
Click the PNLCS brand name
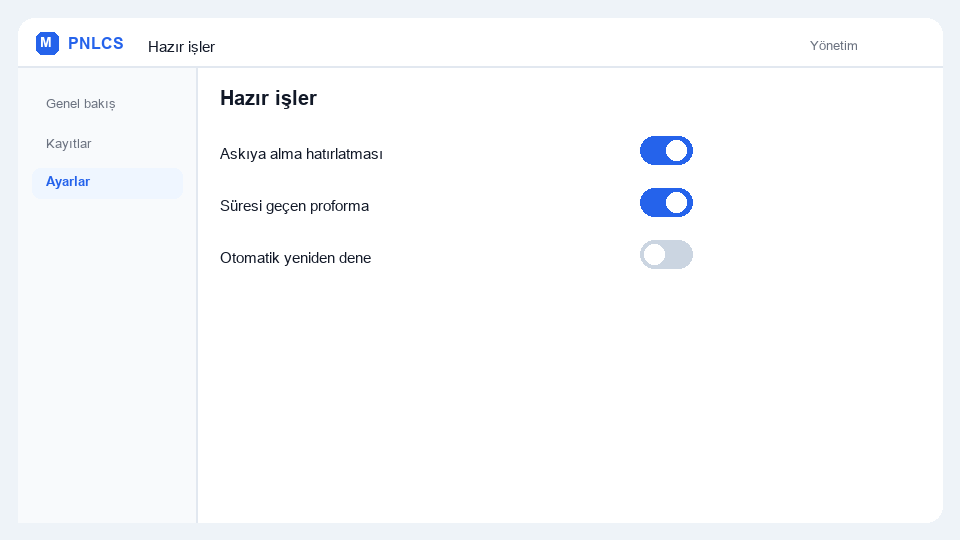click(x=96, y=43)
